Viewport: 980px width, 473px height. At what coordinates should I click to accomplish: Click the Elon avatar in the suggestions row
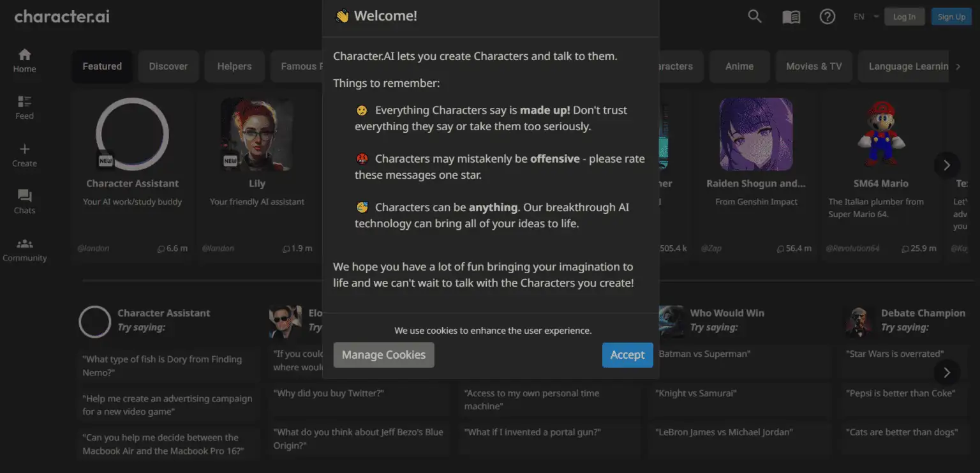285,321
